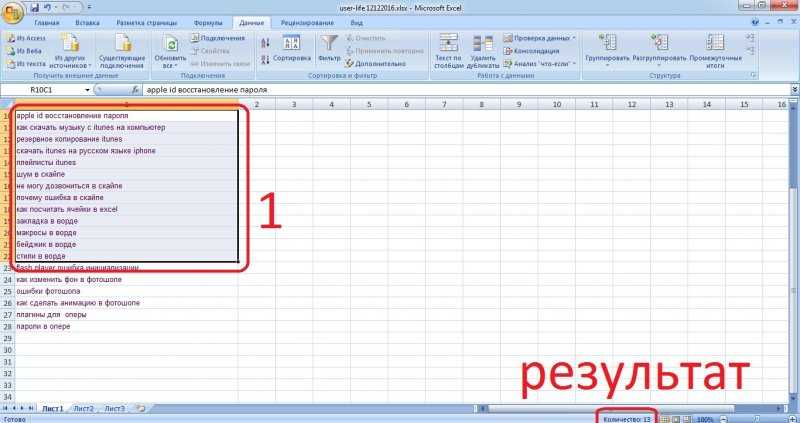This screenshot has width=800, height=423.
Task: Select sheet Лист1
Action: coord(53,409)
